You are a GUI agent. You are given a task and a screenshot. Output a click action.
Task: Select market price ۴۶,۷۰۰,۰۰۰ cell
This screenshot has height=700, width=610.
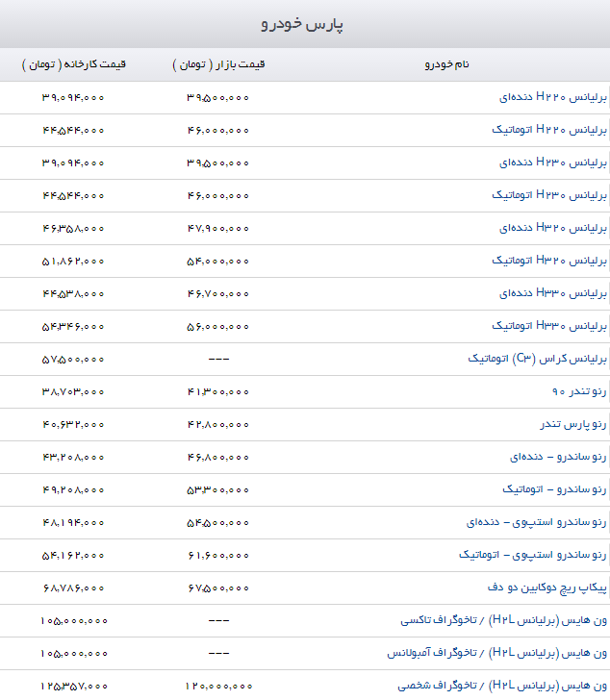coord(217,294)
